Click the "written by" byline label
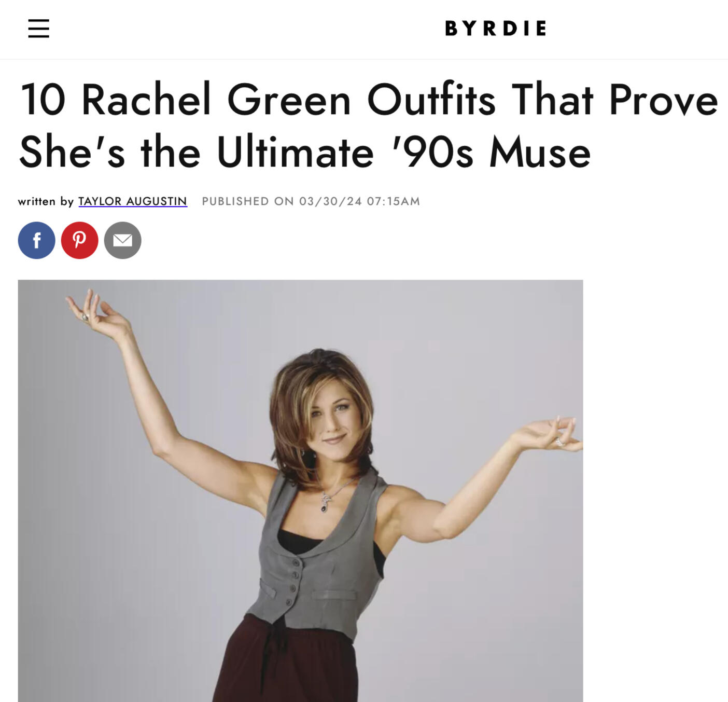Screen dimensions: 728x702 pyautogui.click(x=46, y=201)
